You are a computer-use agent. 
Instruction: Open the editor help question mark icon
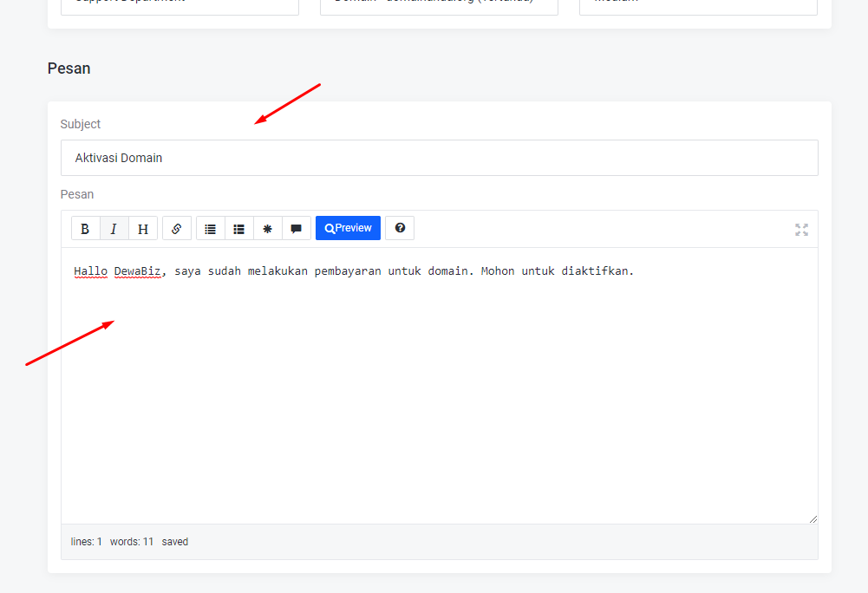400,228
